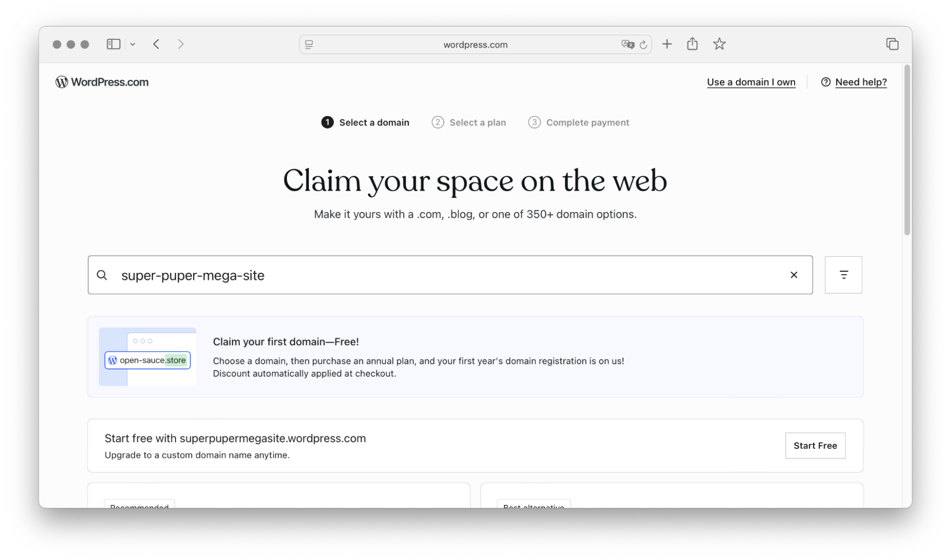The width and height of the screenshot is (951, 560).
Task: Clear the domain search text
Action: click(794, 275)
